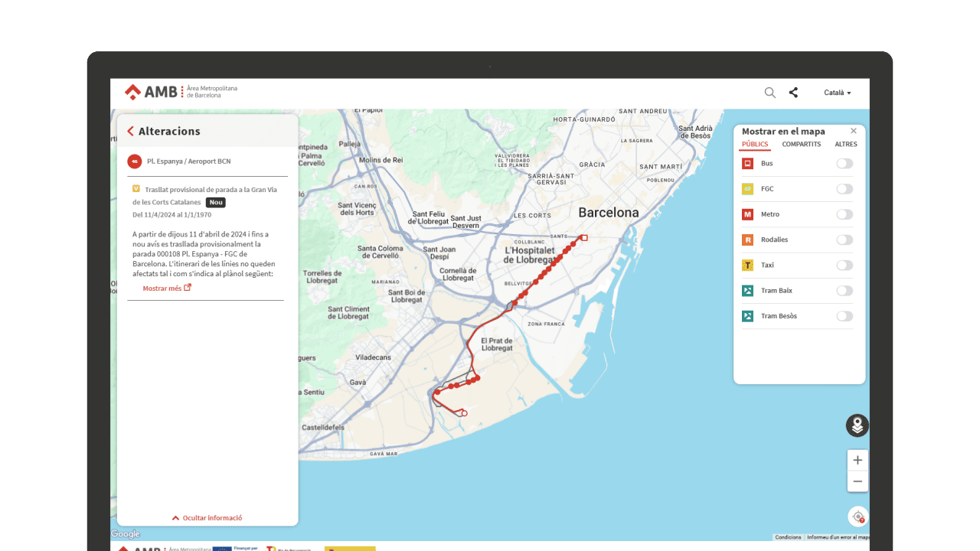
Task: Click the red bus line icon
Action: coord(135,161)
